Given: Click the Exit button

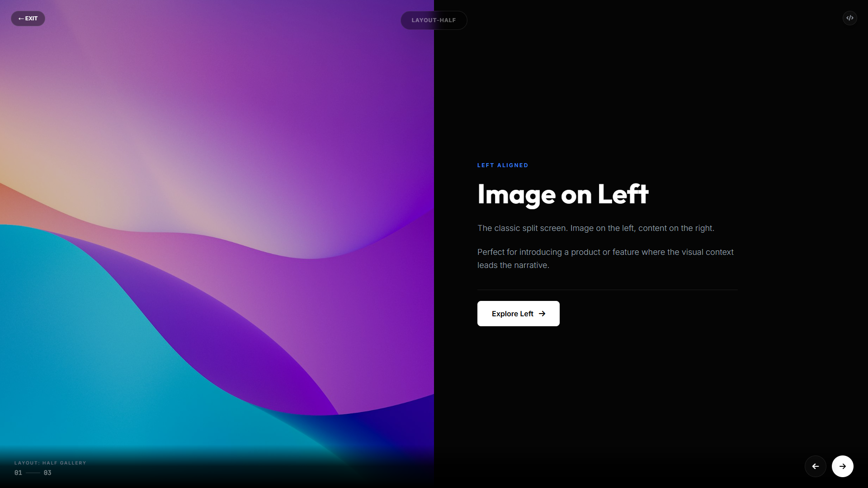Looking at the screenshot, I should point(28,19).
